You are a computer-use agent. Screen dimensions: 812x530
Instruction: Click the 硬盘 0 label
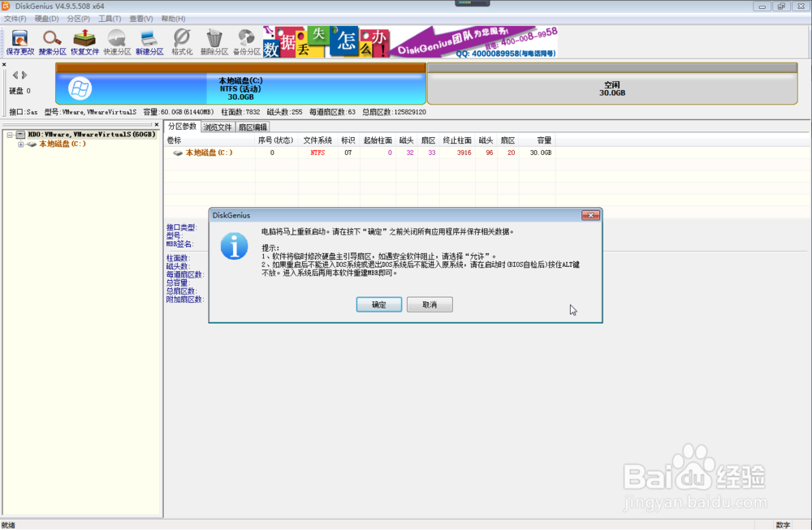pyautogui.click(x=19, y=91)
